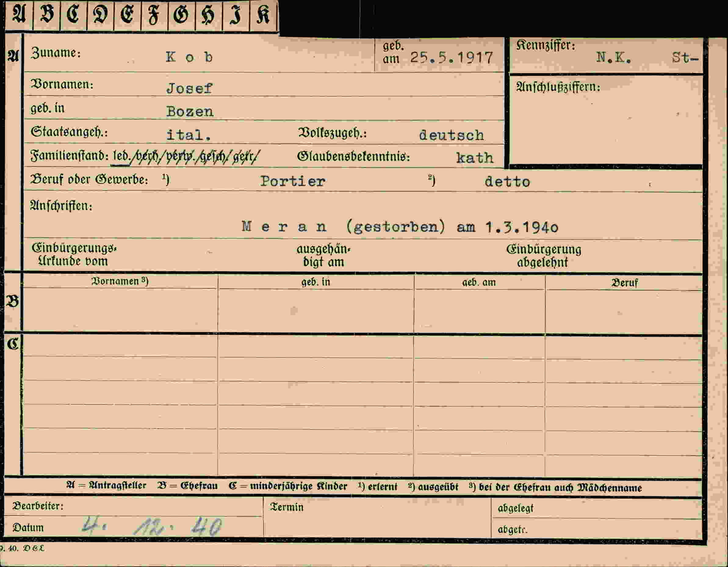
Task: Select the religion value 'kath'
Action: click(475, 158)
